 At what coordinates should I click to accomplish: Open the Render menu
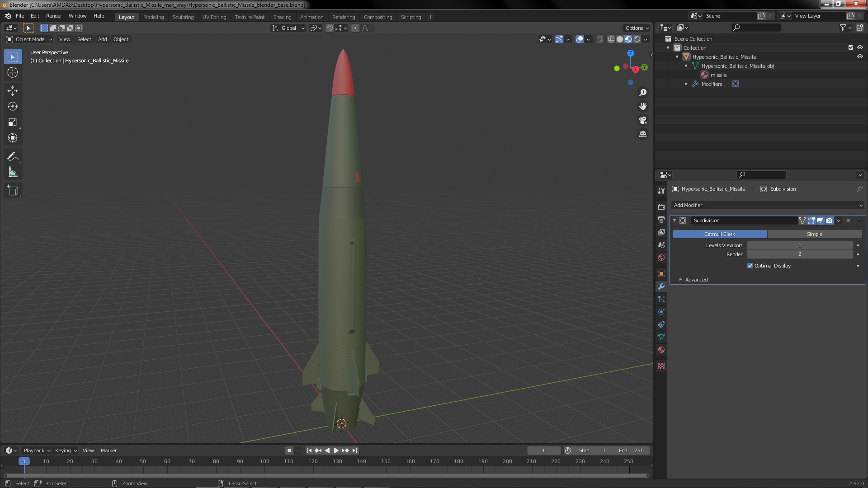tap(54, 16)
